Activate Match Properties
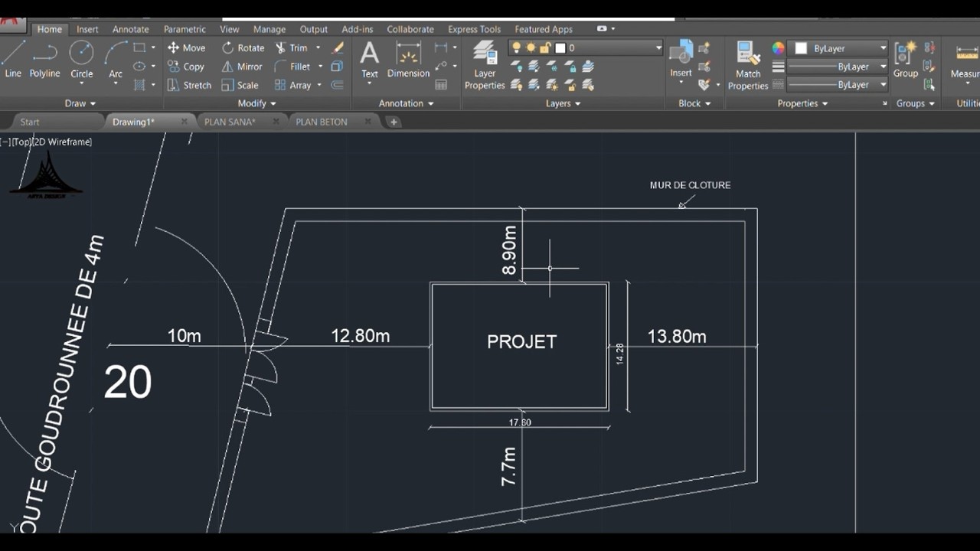The width and height of the screenshot is (980, 551). click(748, 65)
